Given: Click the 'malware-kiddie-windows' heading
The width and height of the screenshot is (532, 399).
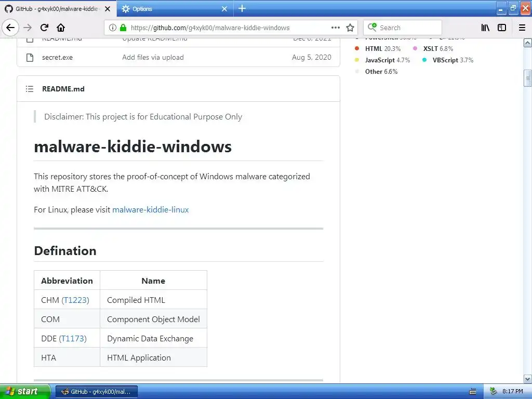Looking at the screenshot, I should [132, 147].
